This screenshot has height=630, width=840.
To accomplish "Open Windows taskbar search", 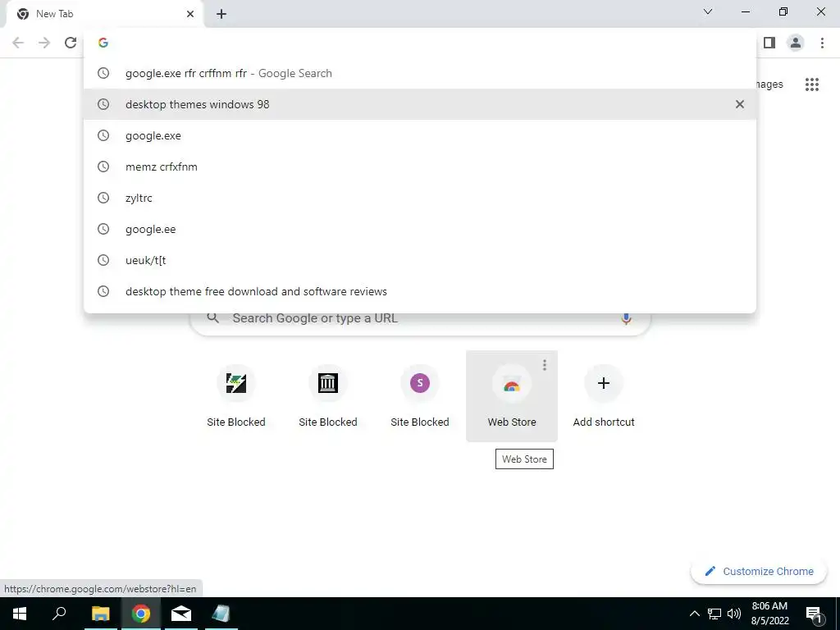I will pos(59,614).
